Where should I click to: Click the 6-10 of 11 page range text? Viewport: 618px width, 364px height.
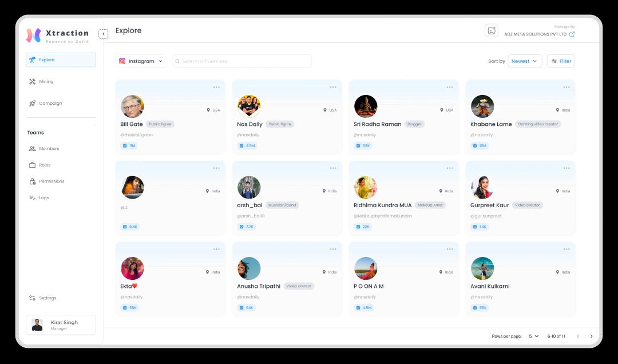point(556,337)
